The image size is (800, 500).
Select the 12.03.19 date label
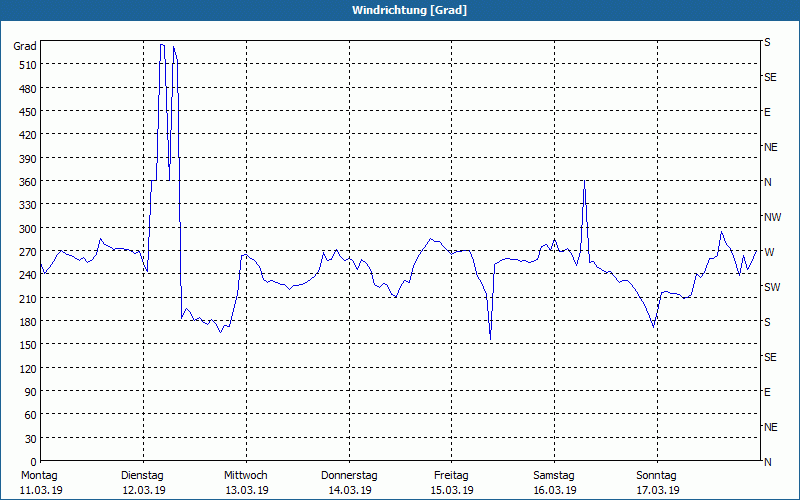[x=144, y=490]
